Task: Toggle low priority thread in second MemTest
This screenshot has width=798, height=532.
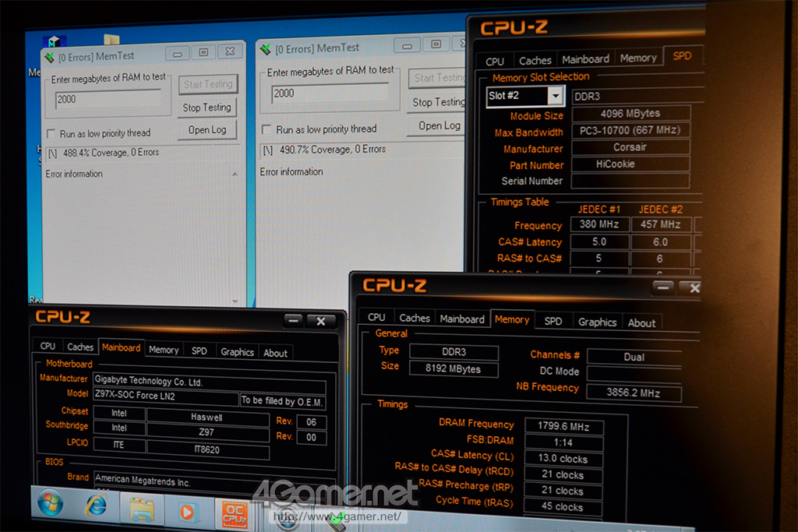Action: 266,130
